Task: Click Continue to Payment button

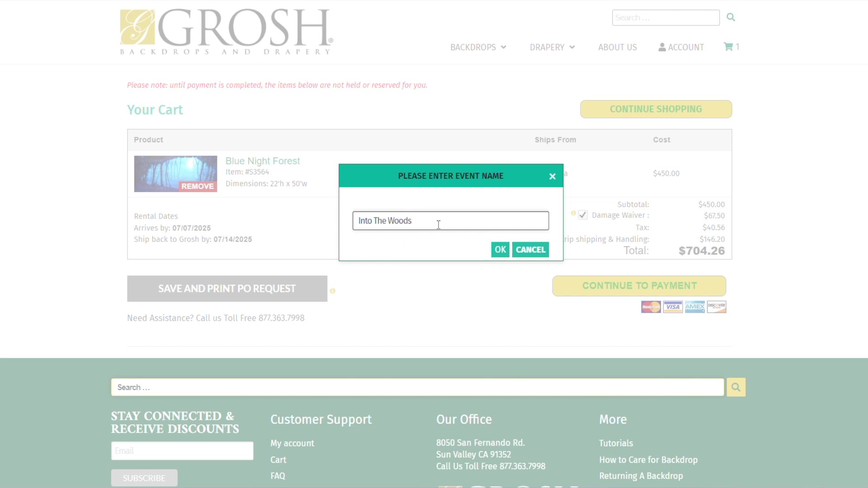Action: 639,286
